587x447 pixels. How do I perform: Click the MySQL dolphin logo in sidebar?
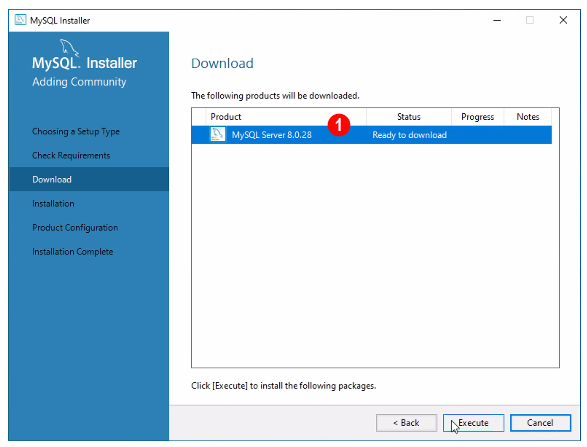click(x=69, y=48)
